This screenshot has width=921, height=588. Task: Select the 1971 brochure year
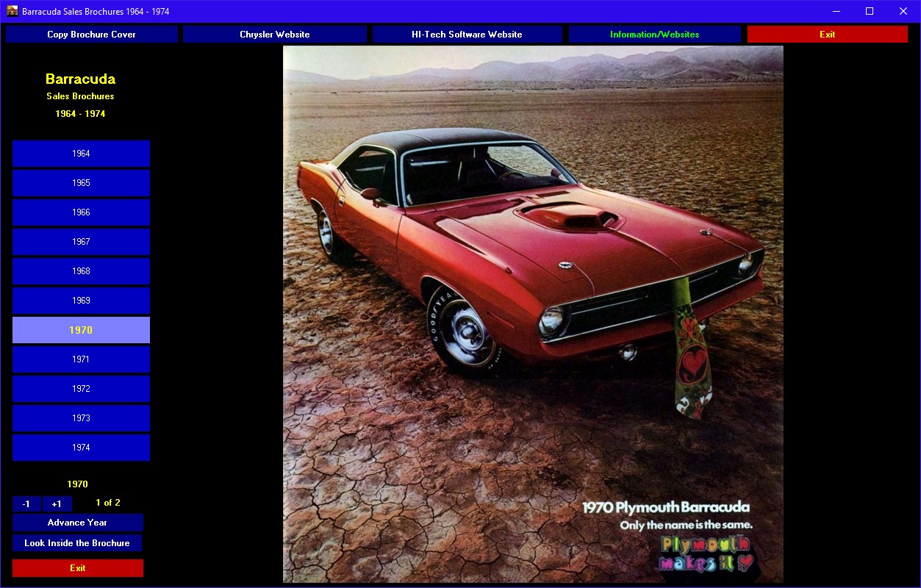click(81, 359)
